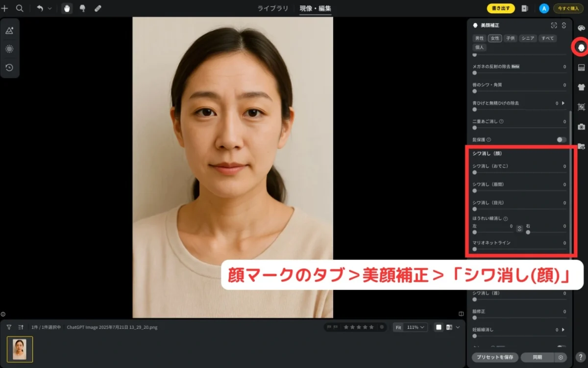Select the hand pan tool

pyautogui.click(x=67, y=8)
